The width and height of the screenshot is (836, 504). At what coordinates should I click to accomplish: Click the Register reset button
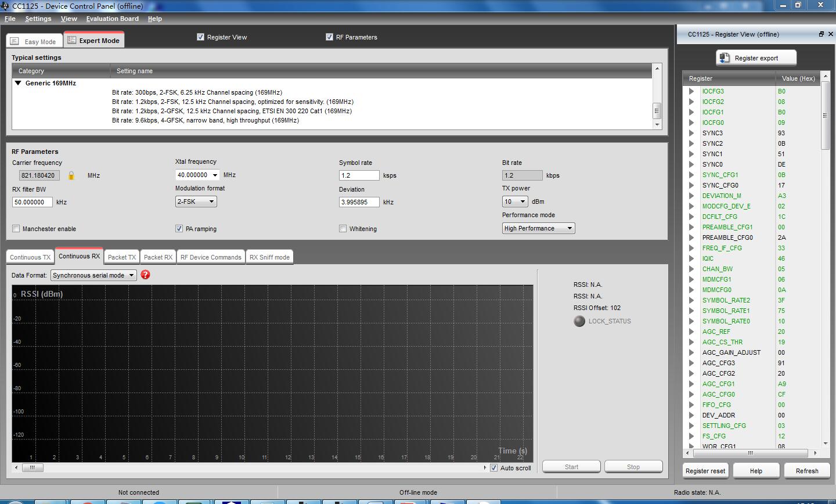coord(705,471)
